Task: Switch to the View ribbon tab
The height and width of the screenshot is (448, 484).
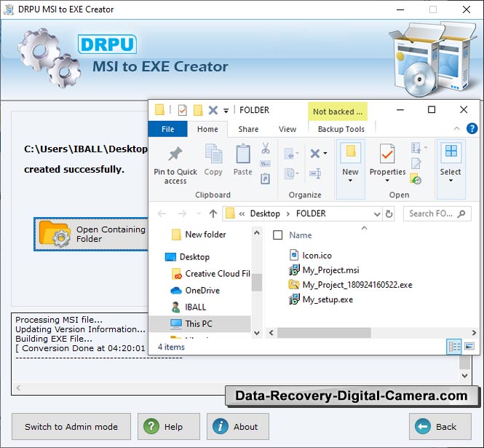Action: [287, 129]
